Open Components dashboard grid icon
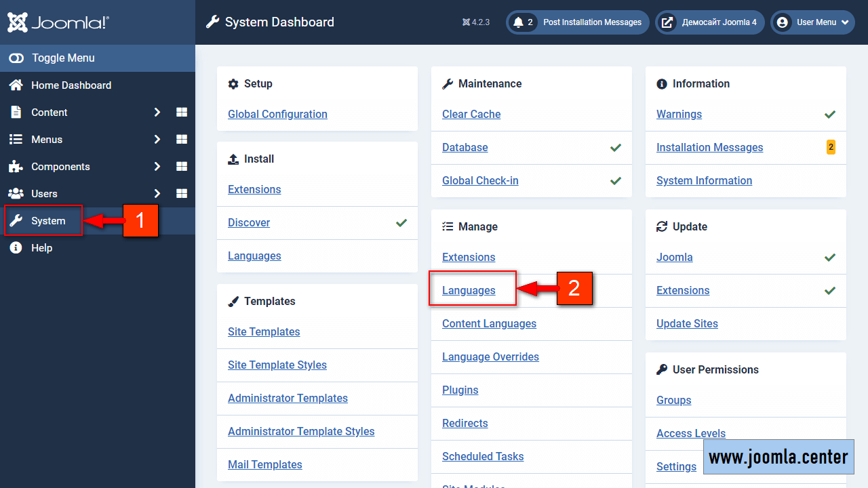The width and height of the screenshot is (868, 488). click(182, 167)
